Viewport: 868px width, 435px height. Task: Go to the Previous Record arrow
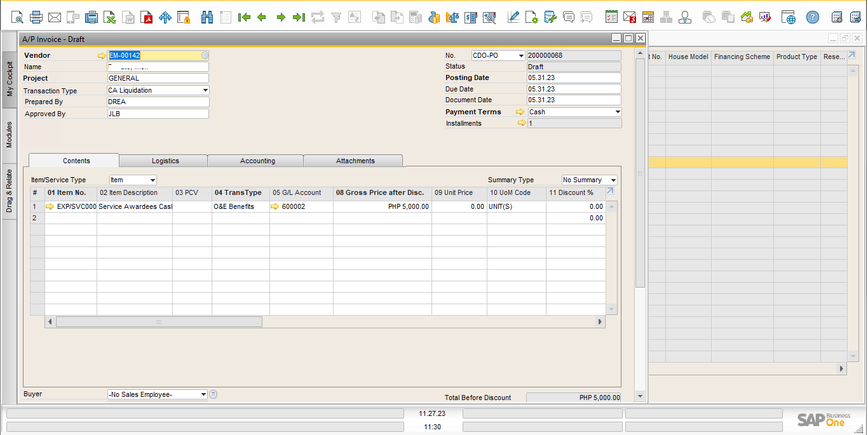262,17
